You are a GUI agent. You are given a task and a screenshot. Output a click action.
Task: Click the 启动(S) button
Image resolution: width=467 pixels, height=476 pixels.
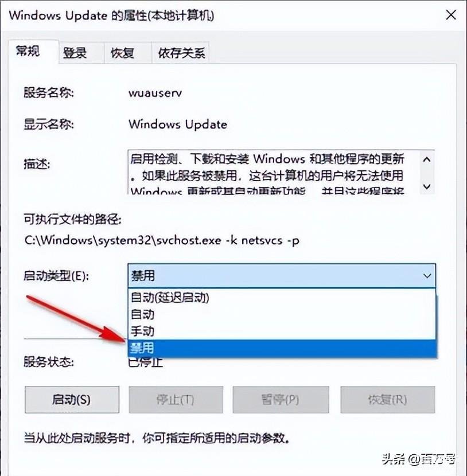click(x=72, y=400)
